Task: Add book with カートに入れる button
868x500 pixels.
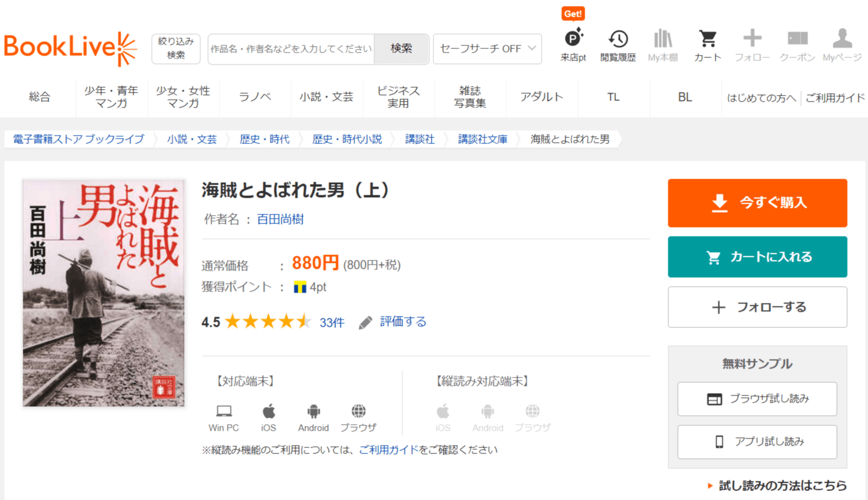Action: tap(757, 257)
